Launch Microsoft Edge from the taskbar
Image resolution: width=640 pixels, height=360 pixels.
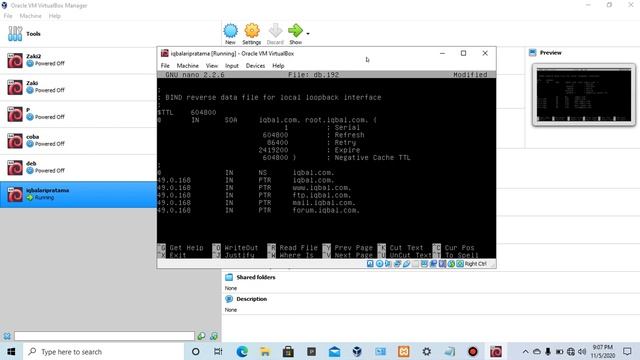[x=242, y=351]
